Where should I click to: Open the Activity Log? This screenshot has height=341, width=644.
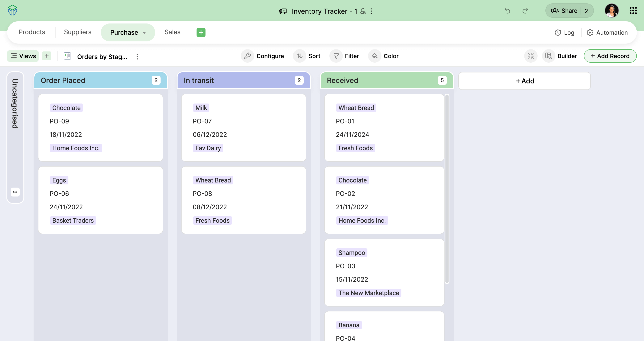pyautogui.click(x=565, y=32)
